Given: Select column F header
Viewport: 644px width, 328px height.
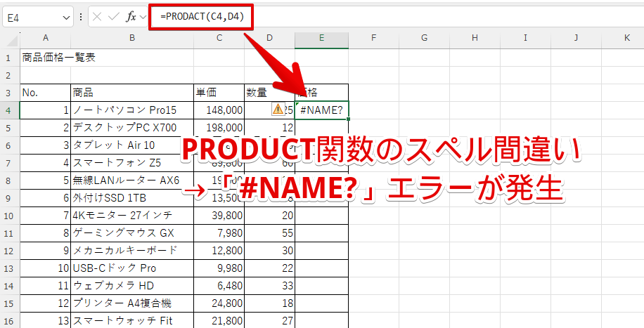Looking at the screenshot, I should click(373, 38).
